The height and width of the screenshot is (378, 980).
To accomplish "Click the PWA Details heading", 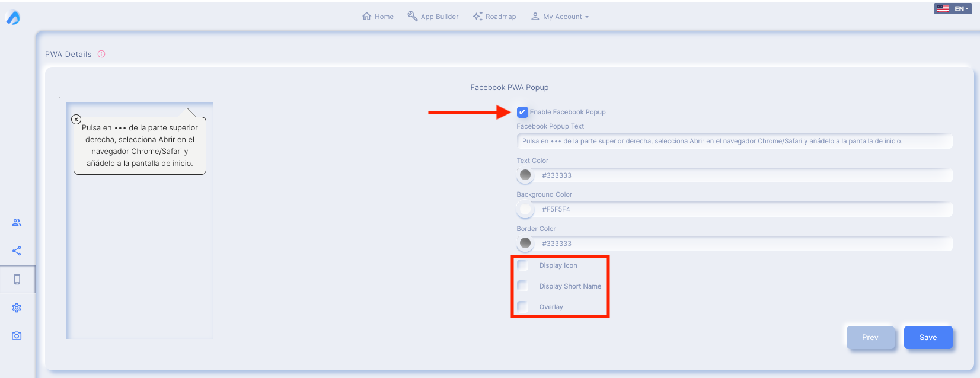I will 68,54.
